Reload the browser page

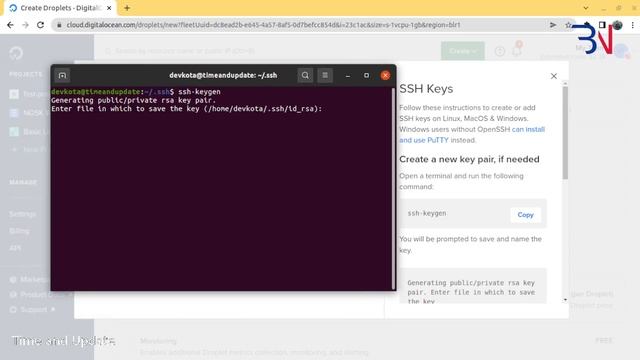coord(40,25)
